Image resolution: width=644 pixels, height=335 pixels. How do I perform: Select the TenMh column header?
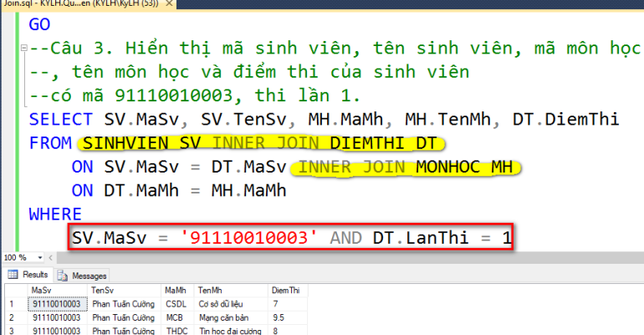click(x=231, y=291)
